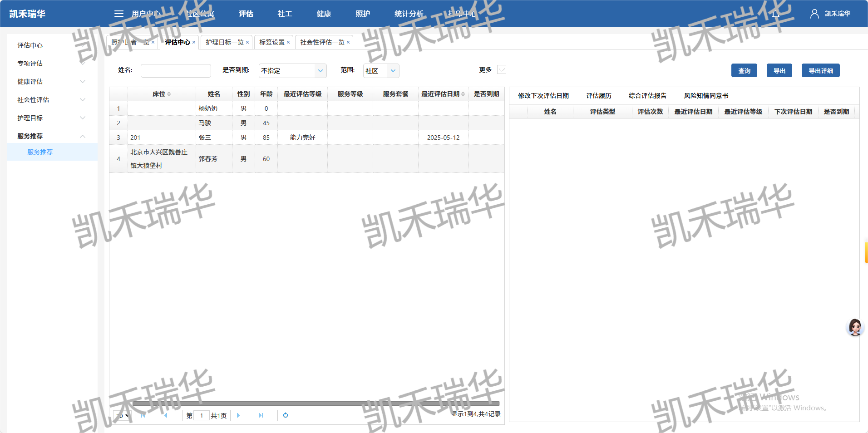Click the 导出详细 button
The width and height of the screenshot is (868, 433).
pos(820,70)
